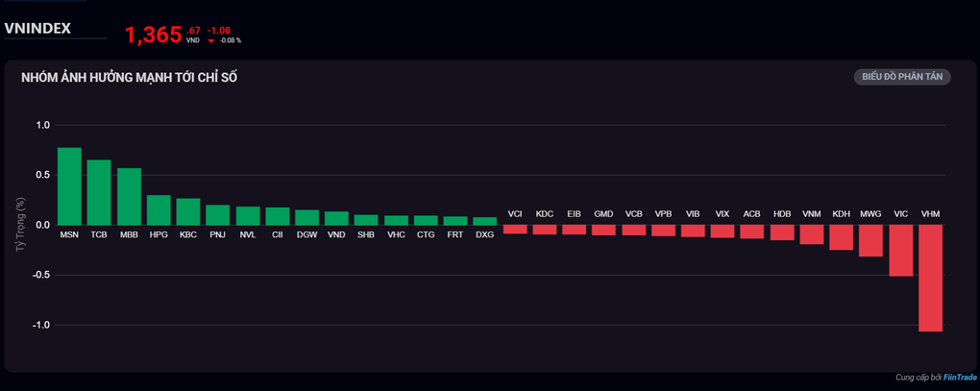Click the VCI ticker label
The image size is (980, 391).
click(515, 213)
